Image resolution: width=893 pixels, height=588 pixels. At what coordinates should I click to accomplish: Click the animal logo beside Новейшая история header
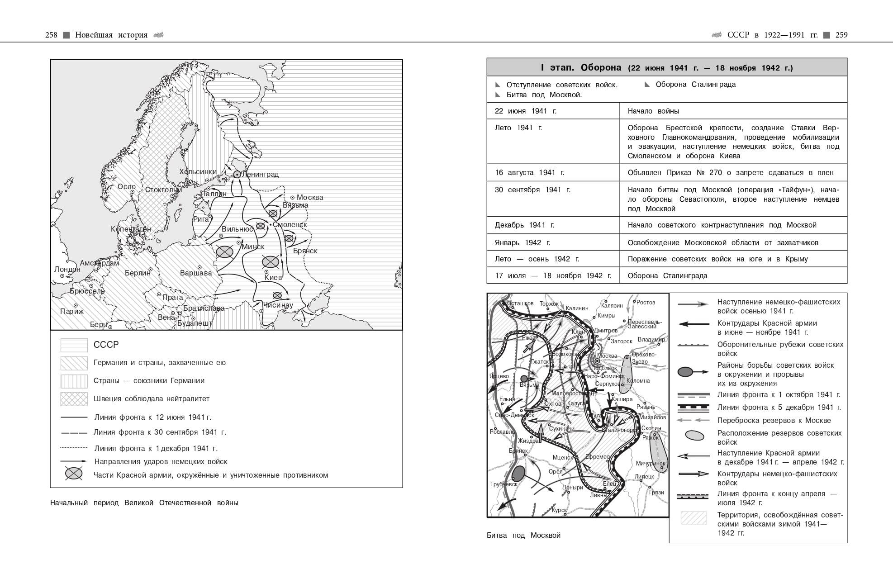(x=158, y=34)
